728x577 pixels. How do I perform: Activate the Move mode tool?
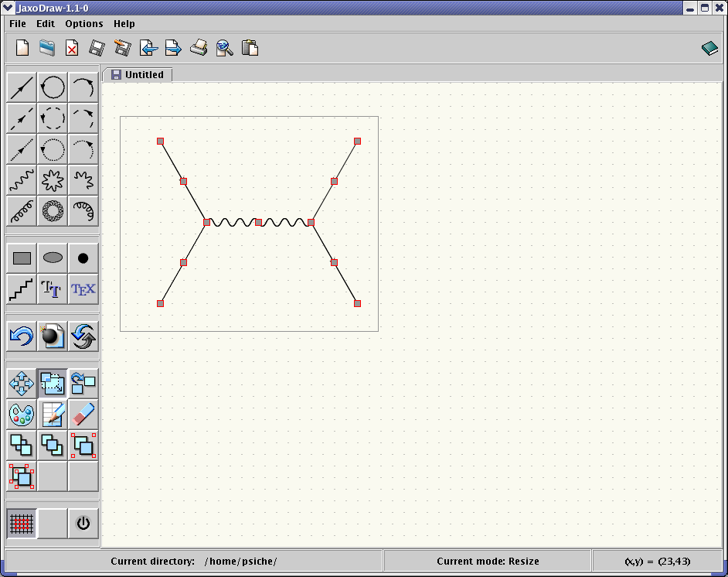point(22,384)
